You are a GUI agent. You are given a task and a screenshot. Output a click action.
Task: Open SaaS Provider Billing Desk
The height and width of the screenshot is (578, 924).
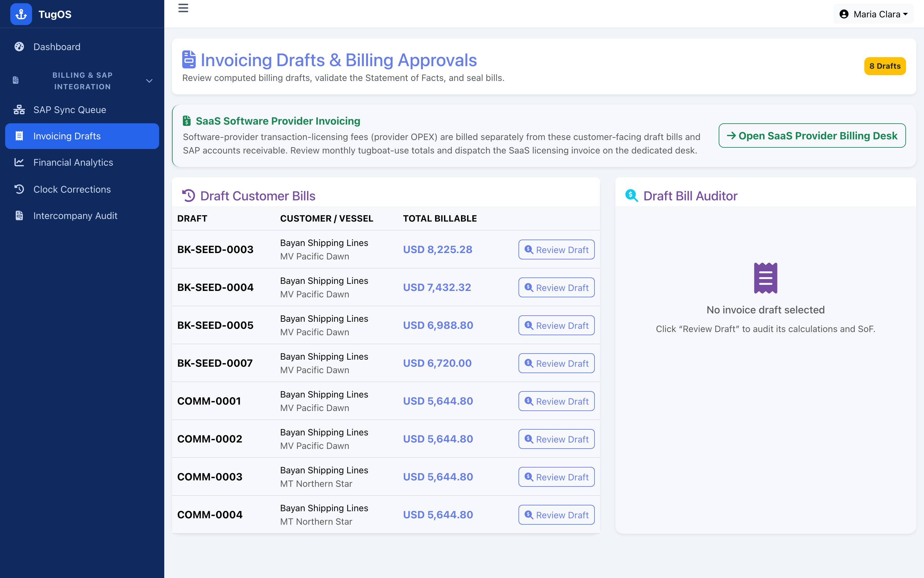click(x=812, y=136)
